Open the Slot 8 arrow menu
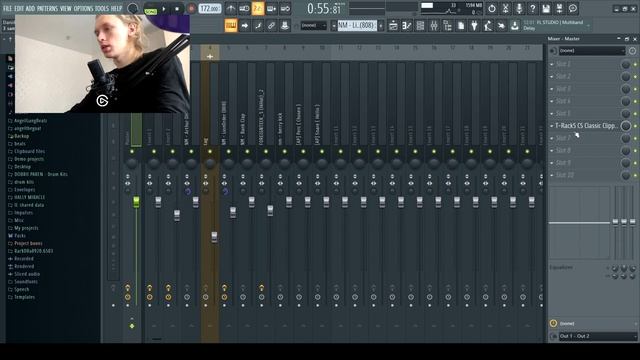 tap(552, 151)
